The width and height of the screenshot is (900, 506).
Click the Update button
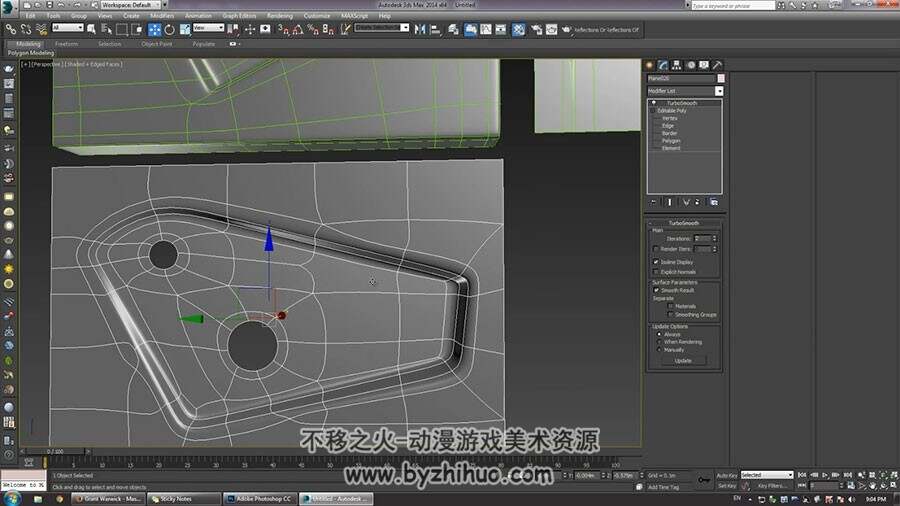pos(683,361)
